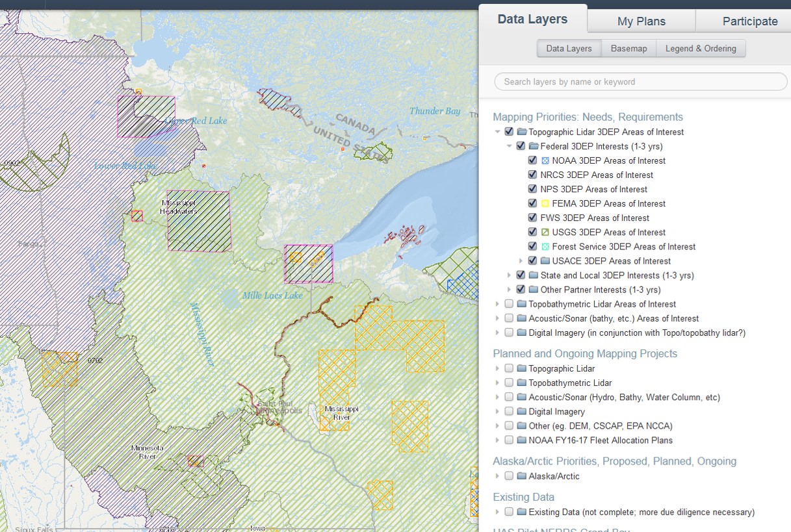Expand Other Partner Interests group

pyautogui.click(x=510, y=290)
